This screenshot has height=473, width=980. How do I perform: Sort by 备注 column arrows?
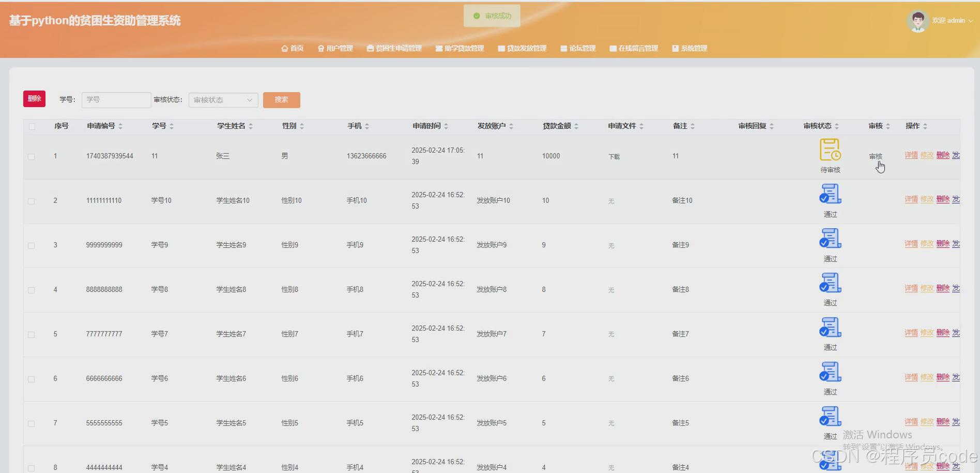[x=693, y=126]
